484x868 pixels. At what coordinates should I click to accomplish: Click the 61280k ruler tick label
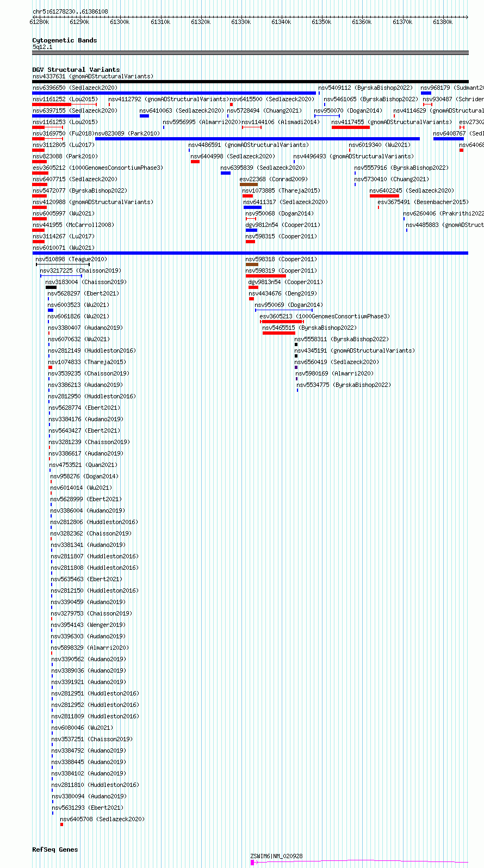click(39, 22)
